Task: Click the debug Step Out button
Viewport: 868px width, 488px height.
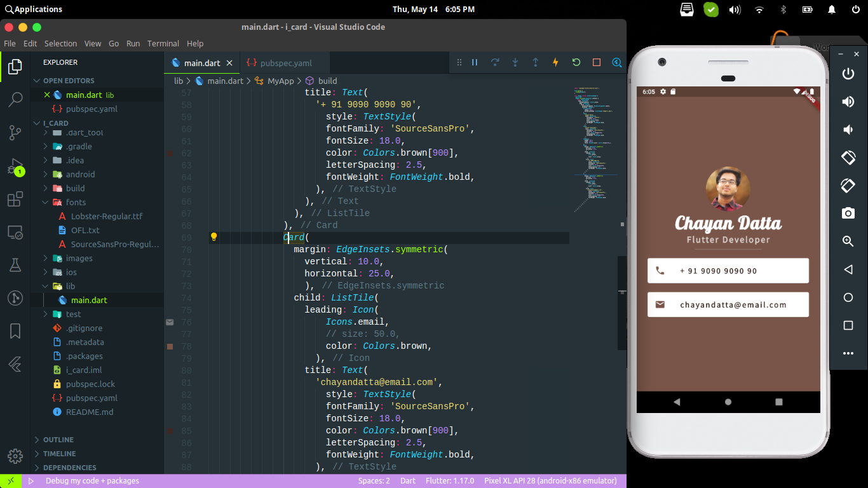Action: [x=536, y=62]
